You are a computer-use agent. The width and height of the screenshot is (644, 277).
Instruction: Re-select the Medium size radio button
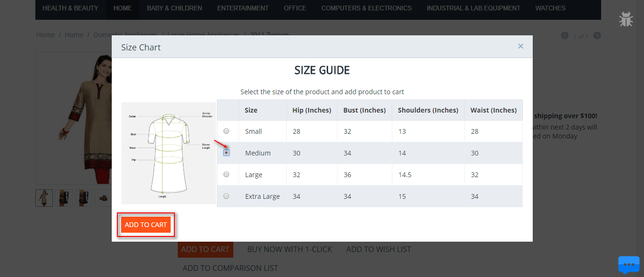pyautogui.click(x=227, y=153)
